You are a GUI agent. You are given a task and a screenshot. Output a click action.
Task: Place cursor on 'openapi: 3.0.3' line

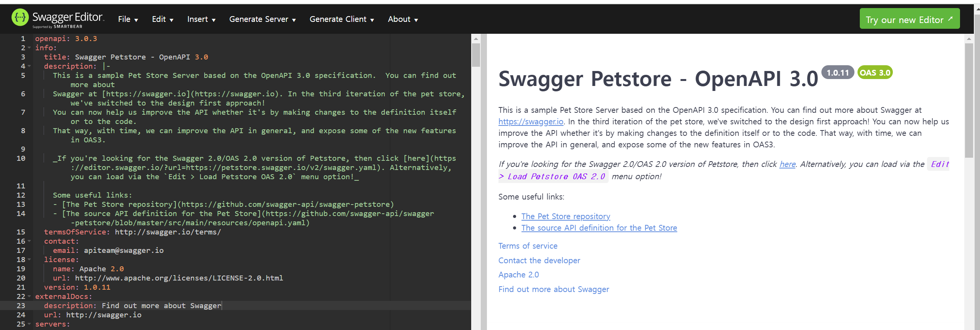(x=66, y=39)
